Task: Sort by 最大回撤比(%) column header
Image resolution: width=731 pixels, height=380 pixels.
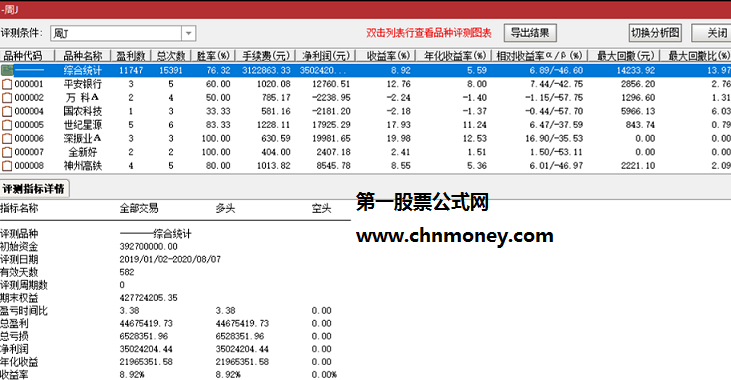Action: pos(696,56)
